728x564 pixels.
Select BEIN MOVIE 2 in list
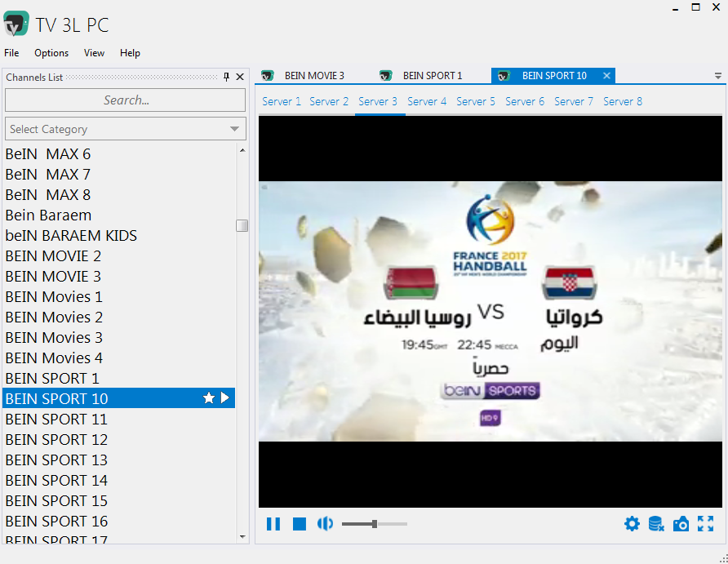[119, 255]
